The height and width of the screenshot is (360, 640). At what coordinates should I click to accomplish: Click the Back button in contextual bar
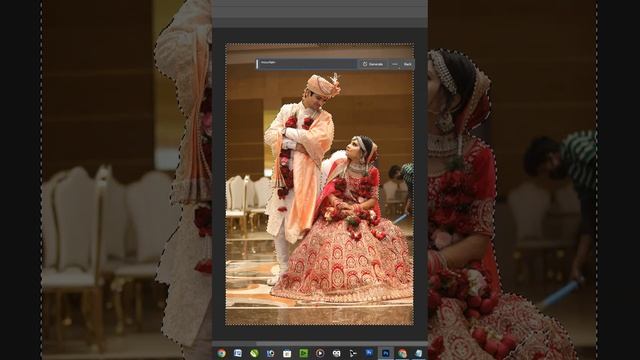407,64
